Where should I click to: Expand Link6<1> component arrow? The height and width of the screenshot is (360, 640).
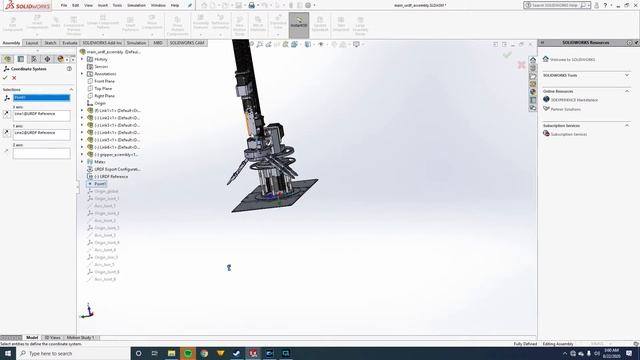point(82,147)
